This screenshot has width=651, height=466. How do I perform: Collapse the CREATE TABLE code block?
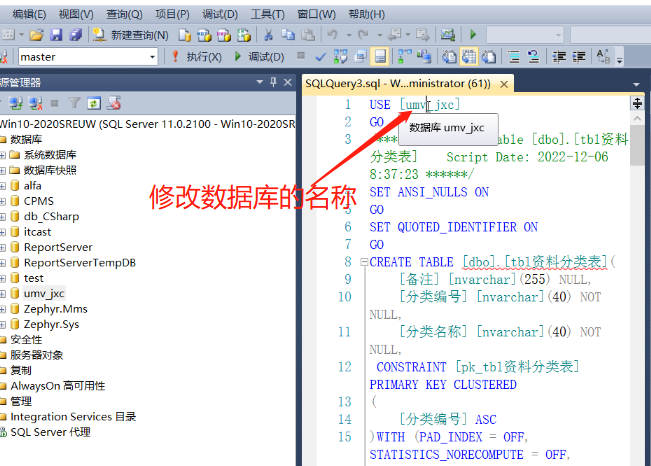click(x=364, y=262)
